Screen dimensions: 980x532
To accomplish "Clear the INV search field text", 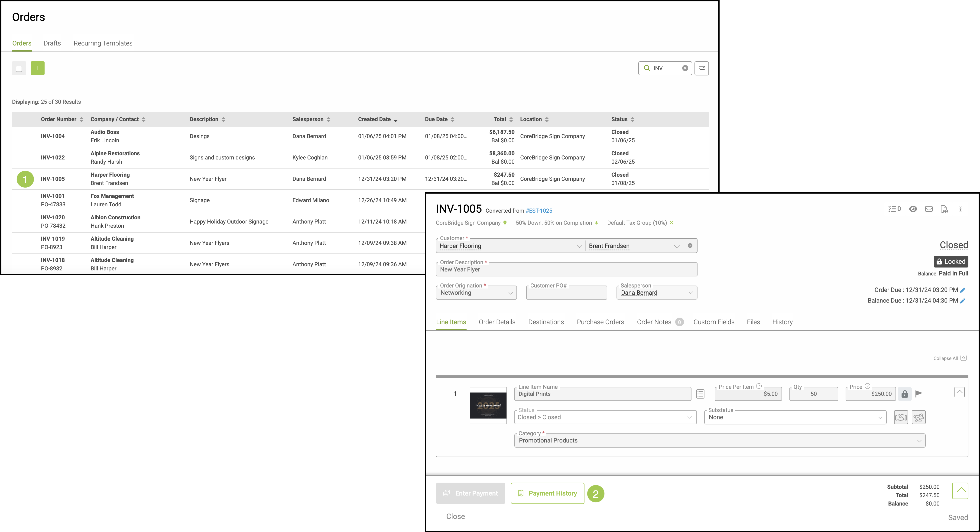I will tap(685, 68).
